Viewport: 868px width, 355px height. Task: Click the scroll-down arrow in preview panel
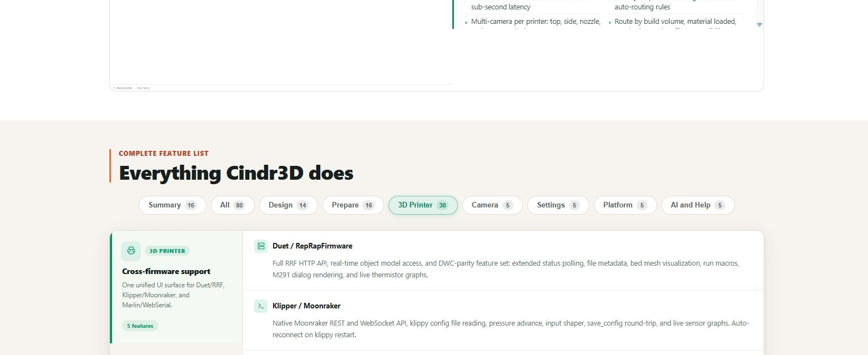pos(759,24)
